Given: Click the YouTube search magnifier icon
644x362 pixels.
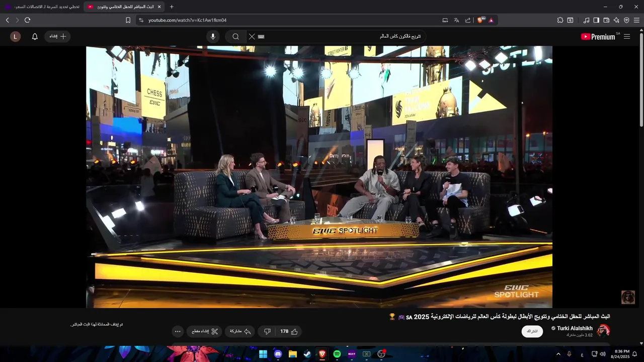Looking at the screenshot, I should click(x=235, y=37).
